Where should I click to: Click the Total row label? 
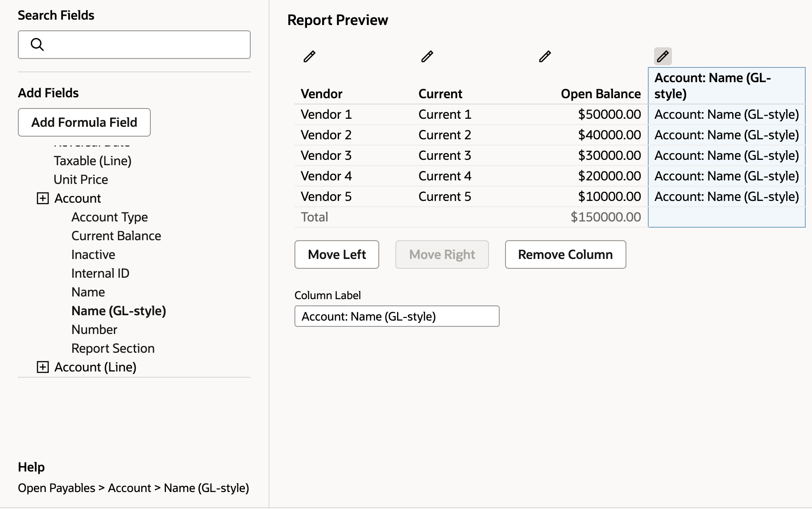315,217
